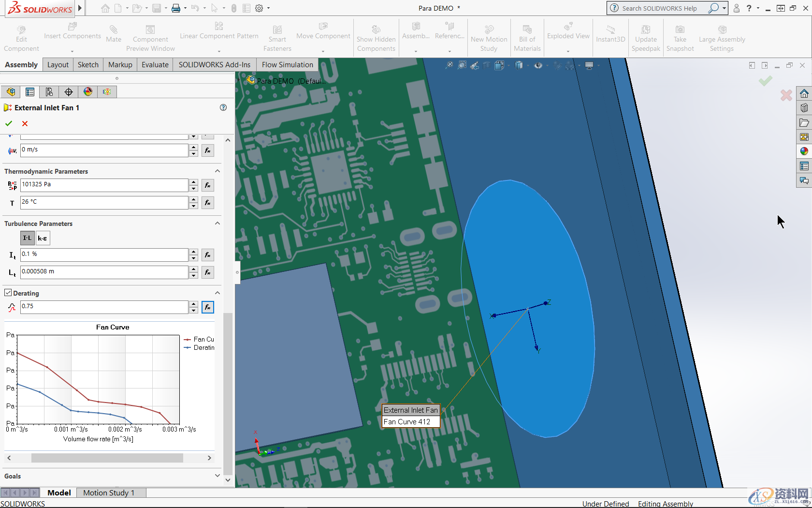This screenshot has width=812, height=508.
Task: Switch turbulence specification to k-ε
Action: 43,238
